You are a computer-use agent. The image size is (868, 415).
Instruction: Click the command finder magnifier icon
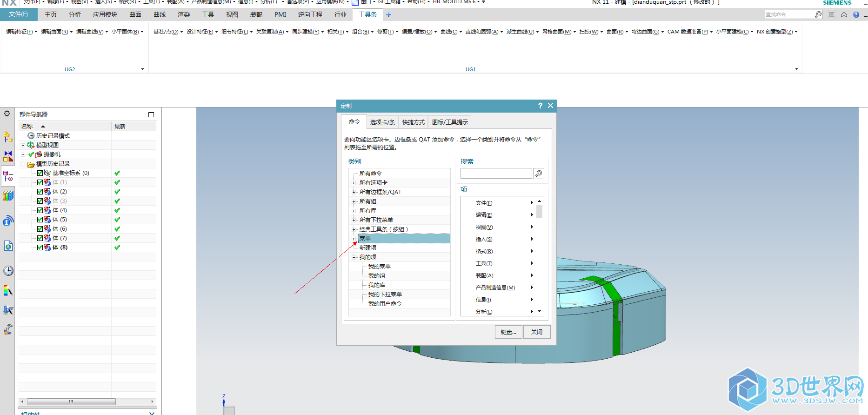(x=818, y=14)
